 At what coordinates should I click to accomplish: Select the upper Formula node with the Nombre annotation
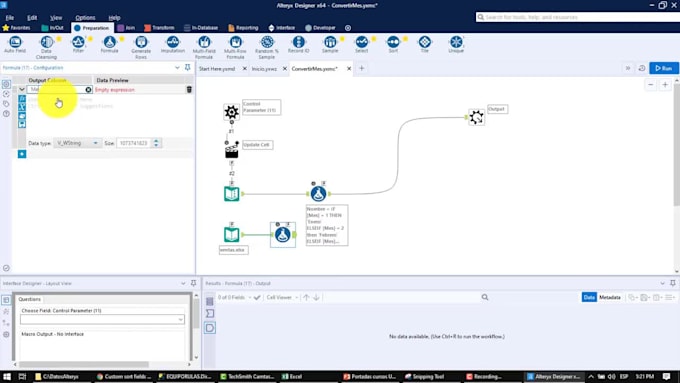point(318,193)
